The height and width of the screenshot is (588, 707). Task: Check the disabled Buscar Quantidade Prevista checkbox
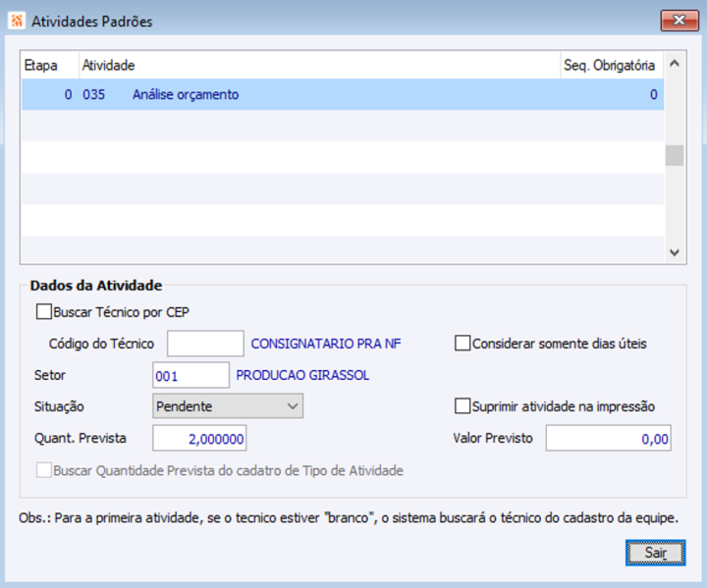pos(44,470)
